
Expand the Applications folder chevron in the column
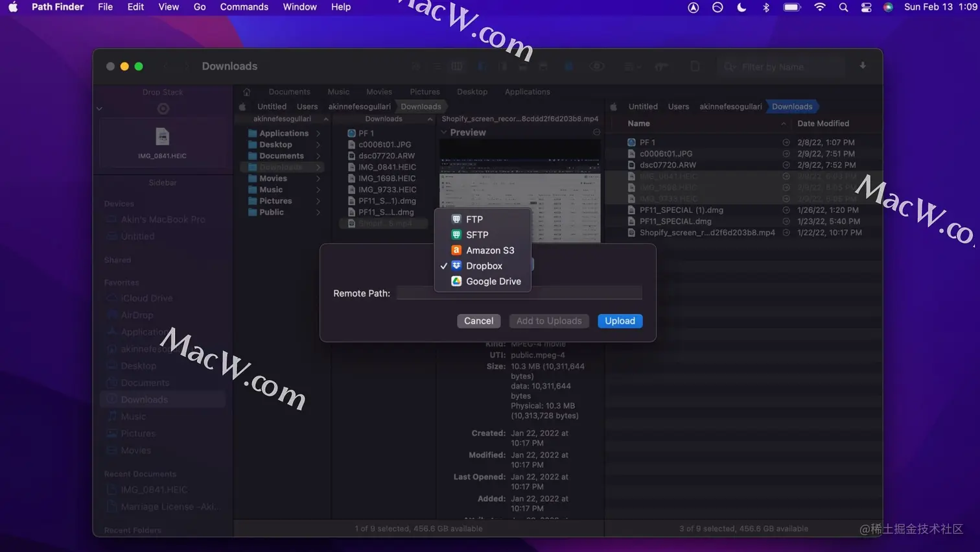[318, 134]
